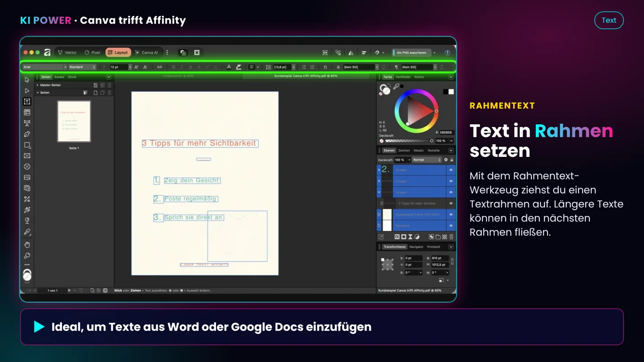
Task: Click the layer lock icon
Action: point(452,160)
